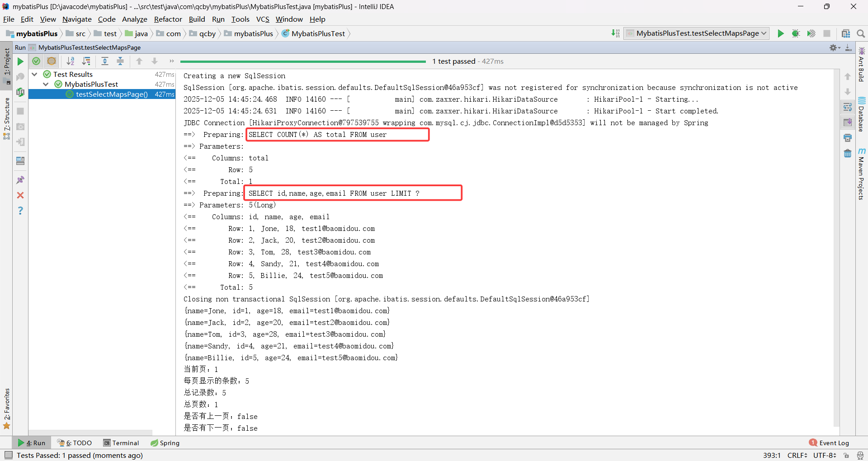Open Run panel settings gear menu
The width and height of the screenshot is (868, 461).
[835, 47]
